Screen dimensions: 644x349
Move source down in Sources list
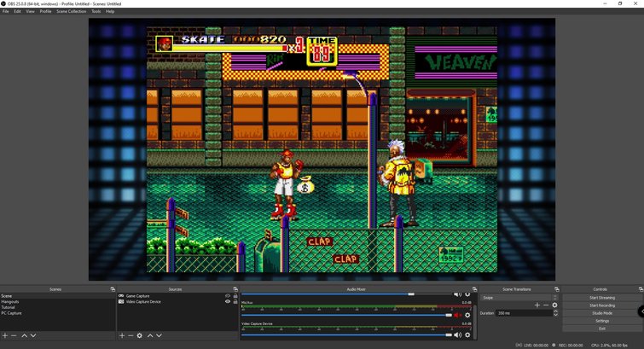(x=159, y=336)
